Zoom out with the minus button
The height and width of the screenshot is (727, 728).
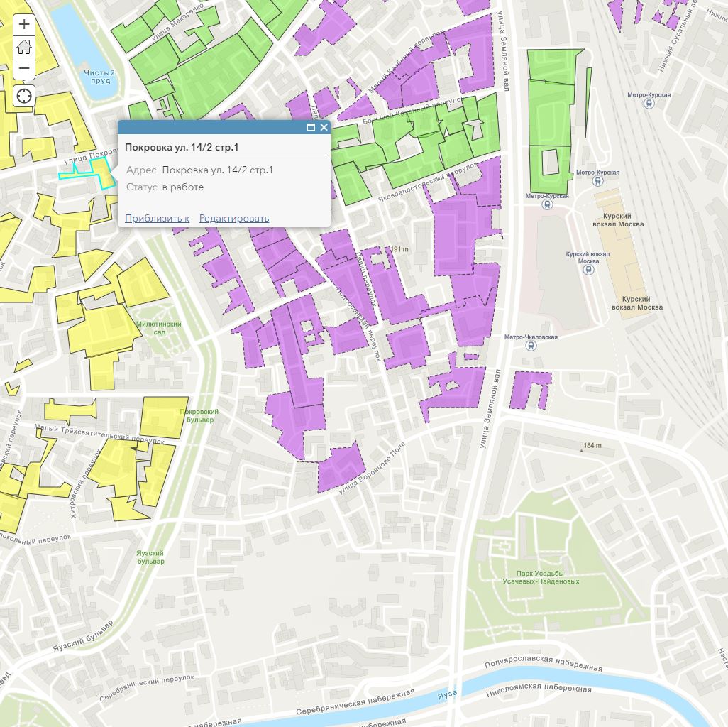coord(24,69)
